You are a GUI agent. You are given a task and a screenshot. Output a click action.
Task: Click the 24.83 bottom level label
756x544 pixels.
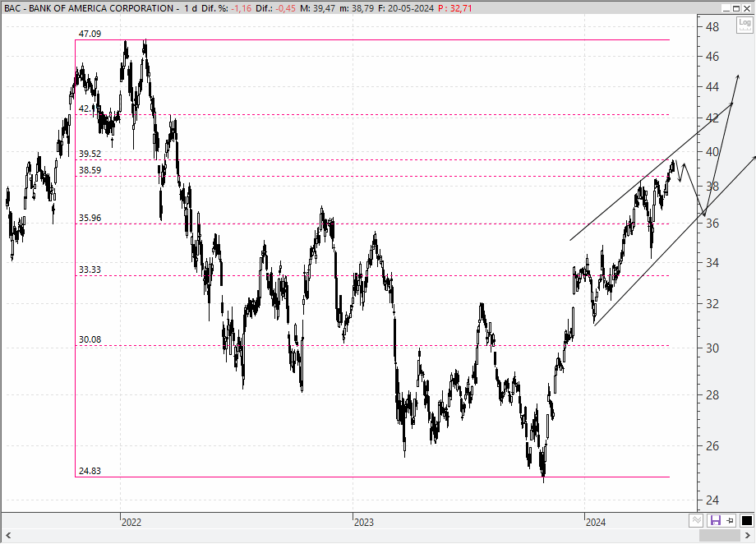click(90, 471)
